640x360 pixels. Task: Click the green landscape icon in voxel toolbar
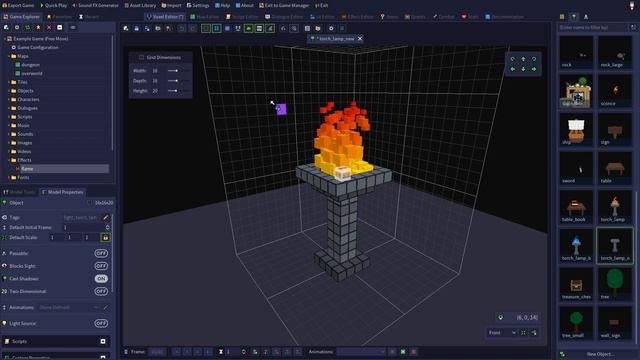pos(248,28)
